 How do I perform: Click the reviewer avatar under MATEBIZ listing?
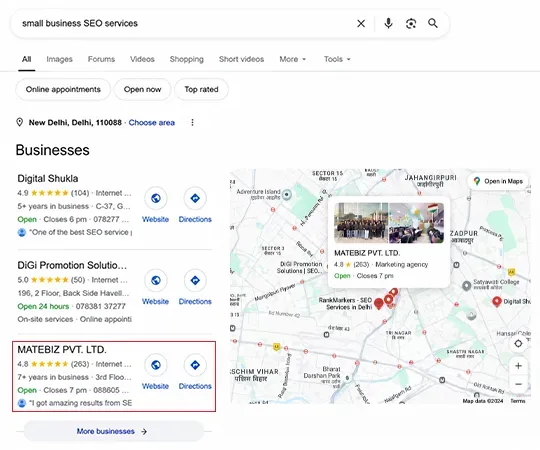tap(22, 403)
